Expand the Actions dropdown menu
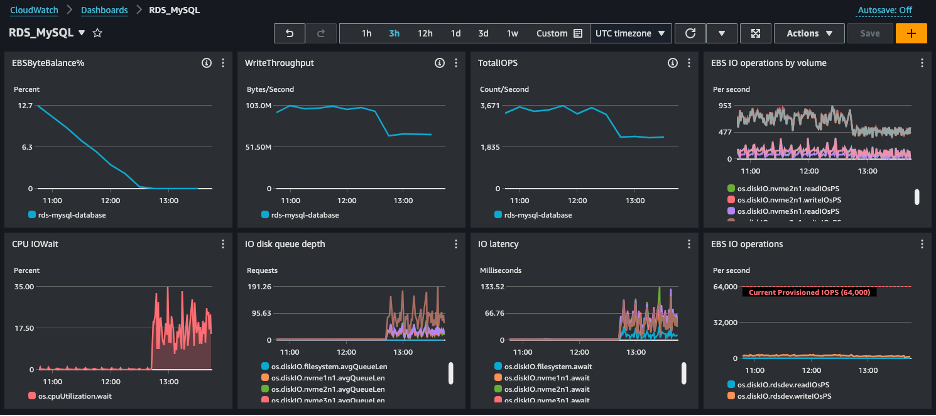The image size is (936, 416). (809, 33)
